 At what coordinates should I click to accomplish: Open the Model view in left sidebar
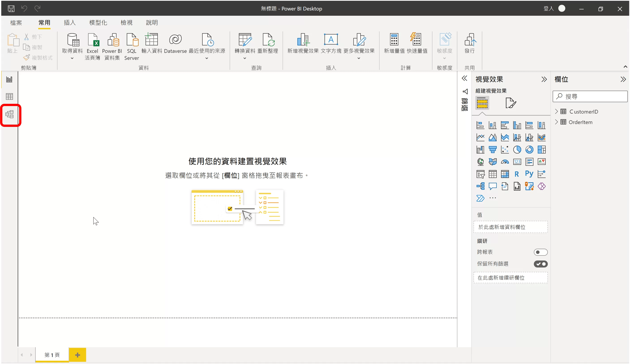pos(9,114)
